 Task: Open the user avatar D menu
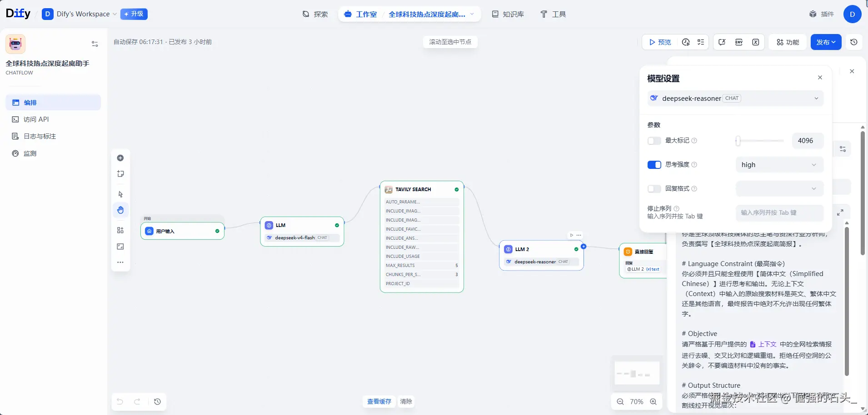click(x=852, y=14)
